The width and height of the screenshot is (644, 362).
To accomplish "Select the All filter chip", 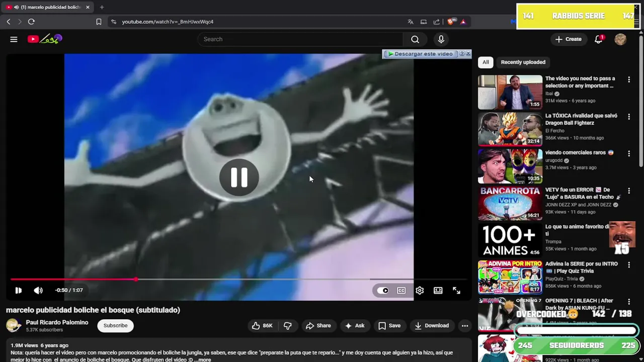I will [486, 62].
